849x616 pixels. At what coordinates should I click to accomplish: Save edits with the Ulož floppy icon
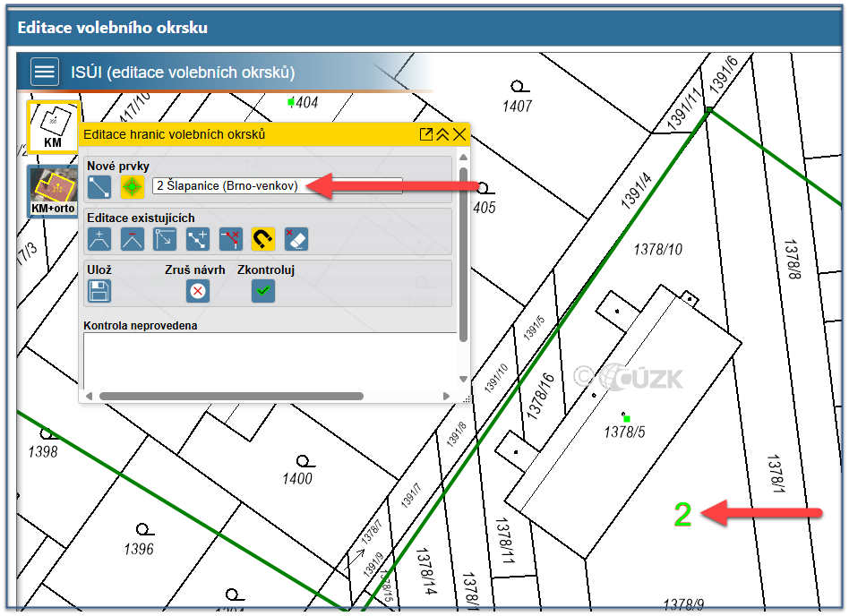click(99, 291)
